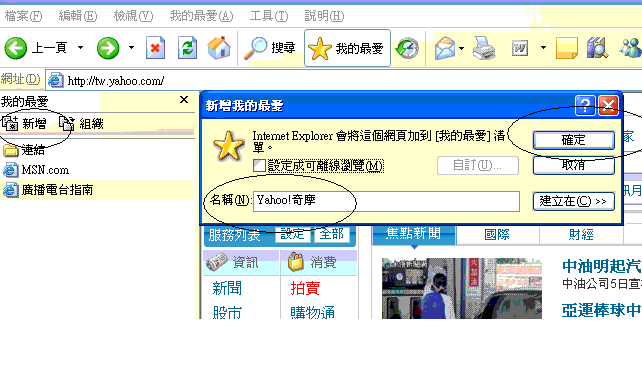Open the back button history dropdown
This screenshot has width=642, height=384.
(x=80, y=48)
